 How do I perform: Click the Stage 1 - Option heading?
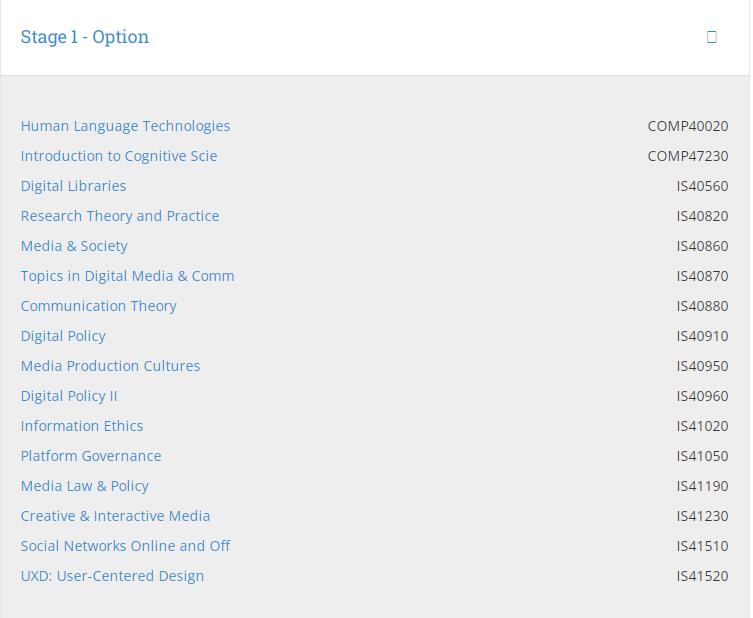tap(85, 37)
